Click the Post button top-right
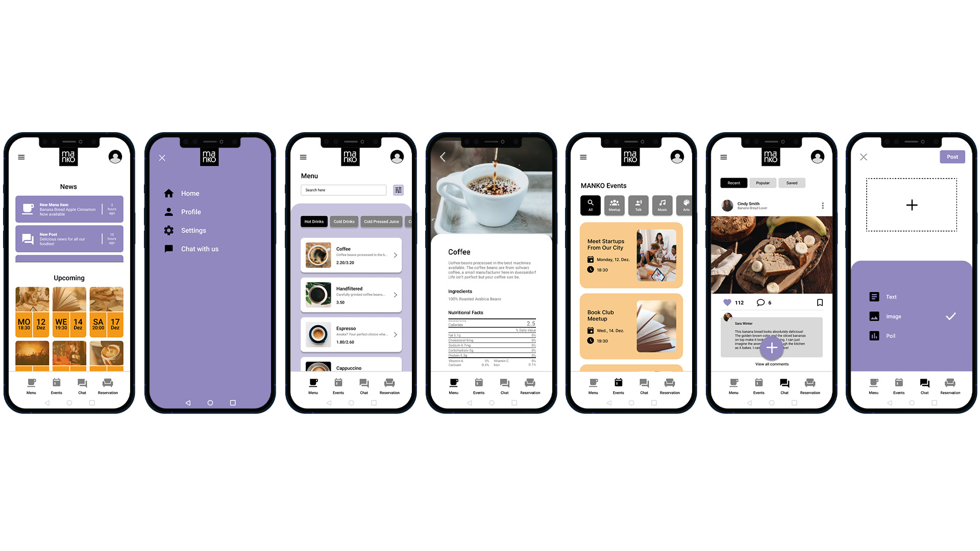Viewport: 980px width, 551px height. [953, 156]
